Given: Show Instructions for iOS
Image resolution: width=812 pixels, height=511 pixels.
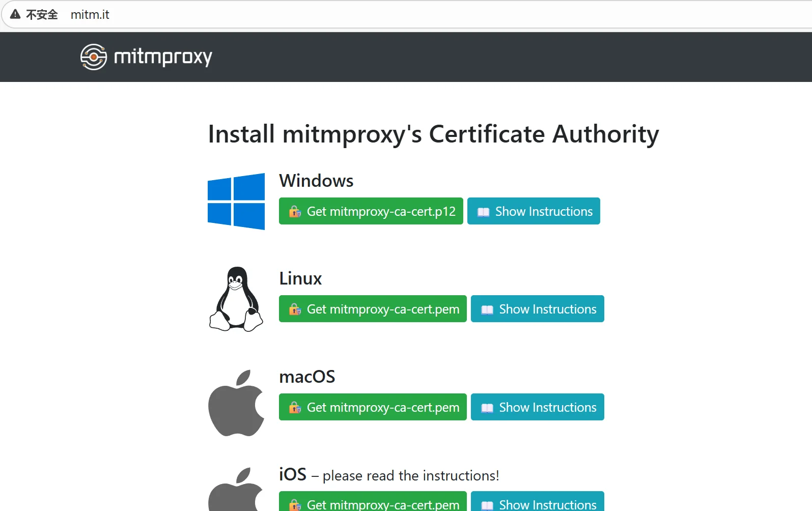Looking at the screenshot, I should click(x=538, y=501).
